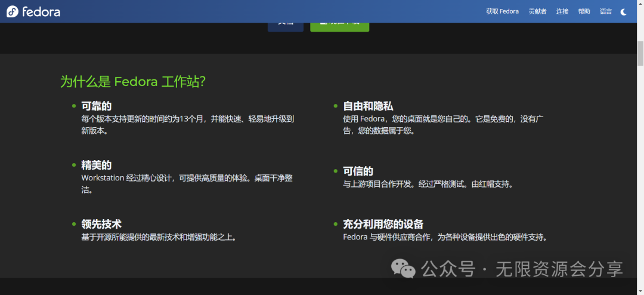
Task: Click the partially hidden dark blue button
Action: [x=286, y=27]
